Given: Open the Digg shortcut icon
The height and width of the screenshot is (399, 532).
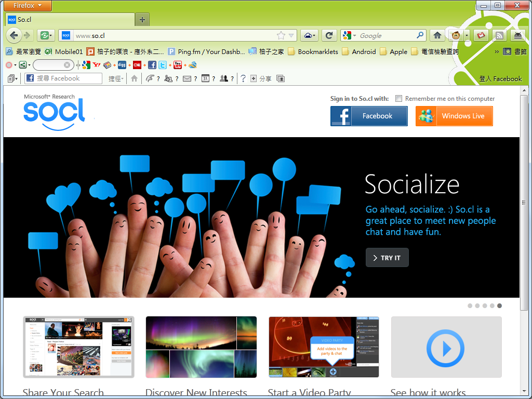Looking at the screenshot, I should (122, 65).
